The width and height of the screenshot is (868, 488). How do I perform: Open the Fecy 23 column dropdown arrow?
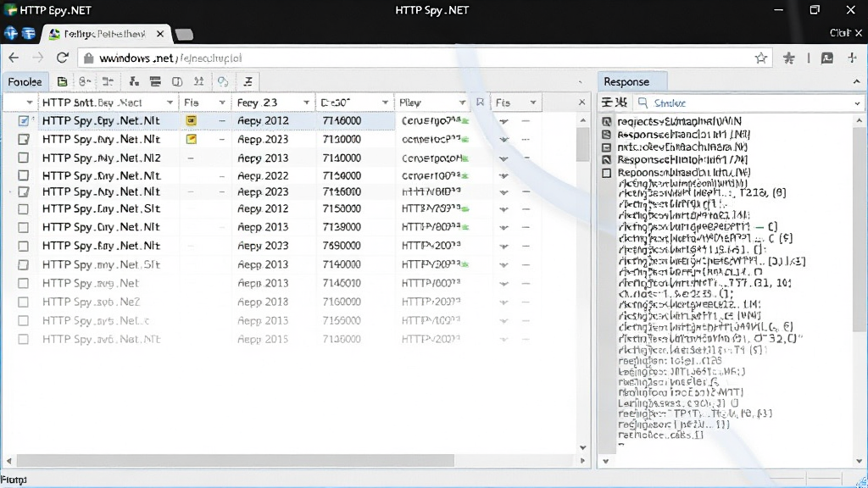tap(306, 103)
